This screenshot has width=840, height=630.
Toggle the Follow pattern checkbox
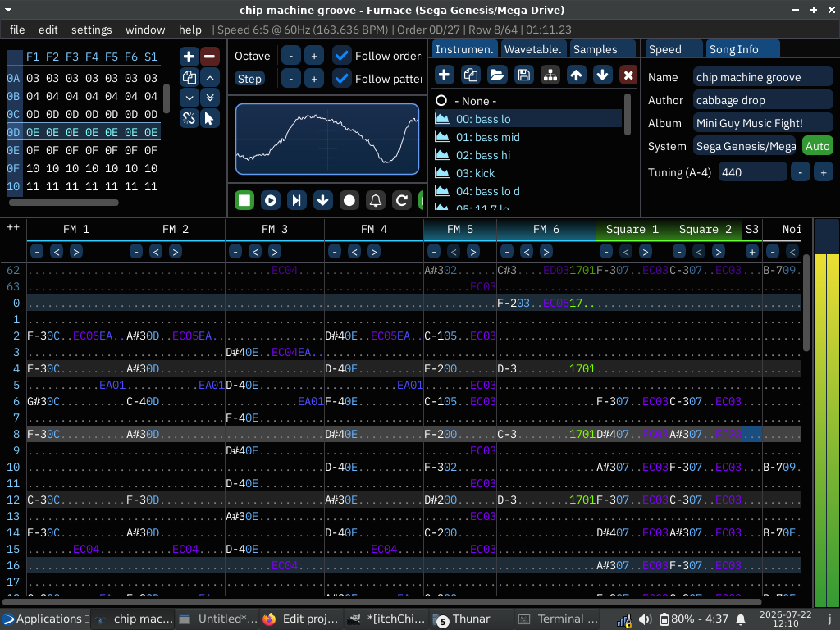pos(342,79)
